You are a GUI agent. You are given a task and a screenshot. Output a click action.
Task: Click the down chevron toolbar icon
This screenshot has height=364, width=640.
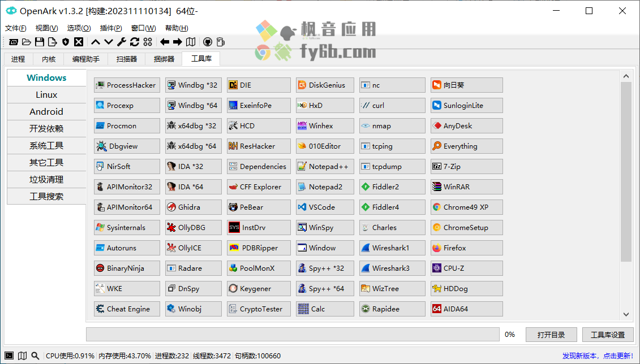109,42
